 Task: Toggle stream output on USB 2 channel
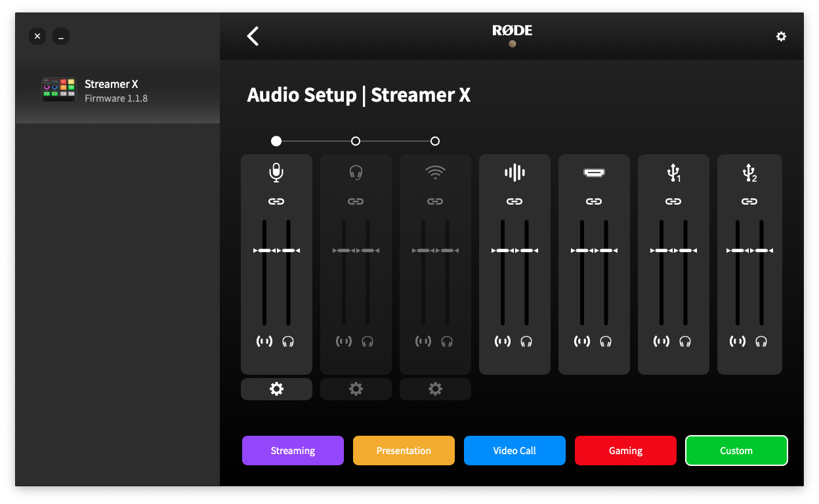(738, 341)
